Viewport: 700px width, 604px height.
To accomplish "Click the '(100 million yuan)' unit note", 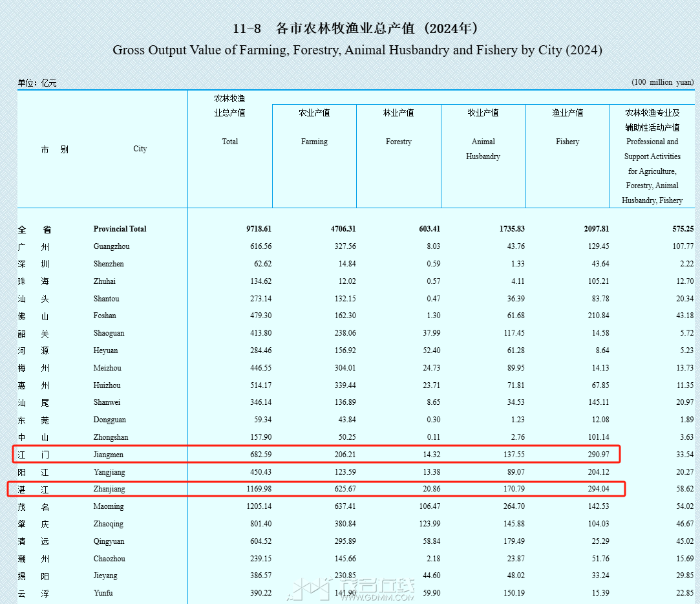I will [663, 82].
